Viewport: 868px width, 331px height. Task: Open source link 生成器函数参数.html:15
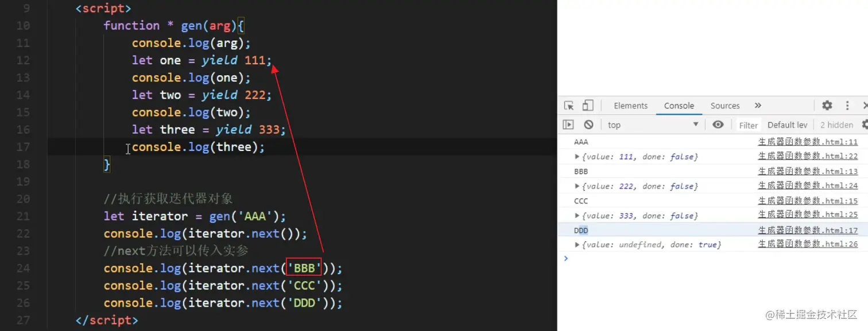click(808, 201)
